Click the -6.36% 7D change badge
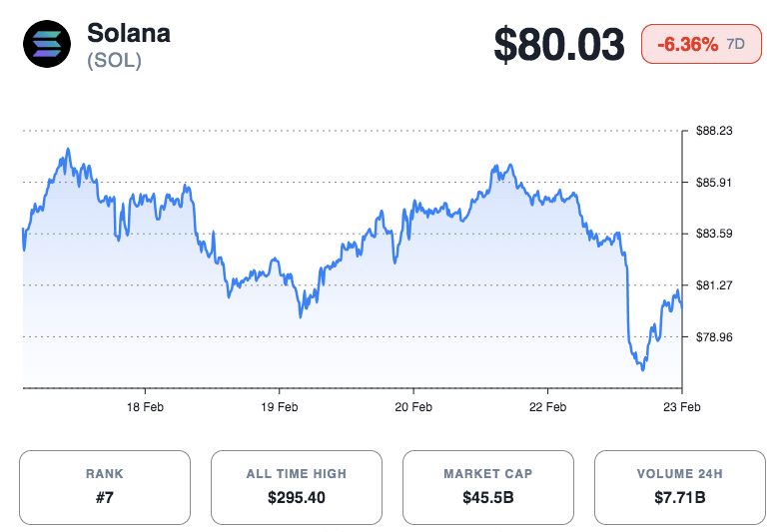 (700, 44)
